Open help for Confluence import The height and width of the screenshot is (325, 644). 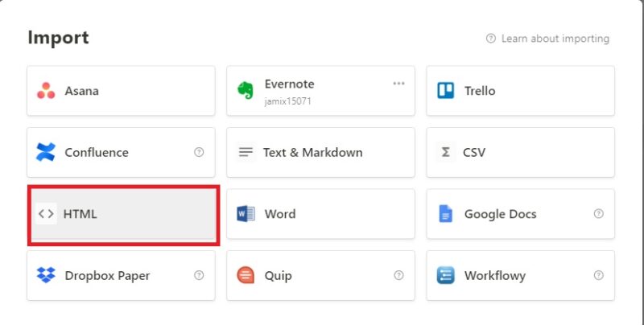199,152
